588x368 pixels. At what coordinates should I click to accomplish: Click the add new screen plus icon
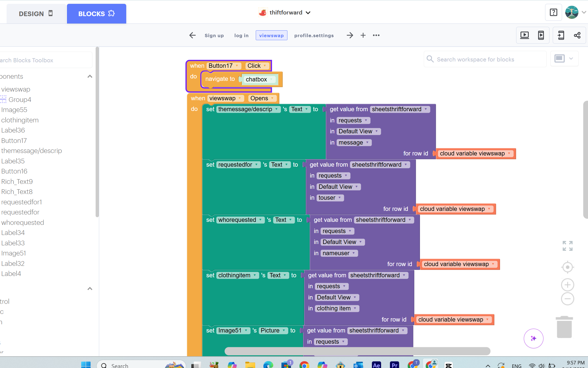pyautogui.click(x=363, y=35)
